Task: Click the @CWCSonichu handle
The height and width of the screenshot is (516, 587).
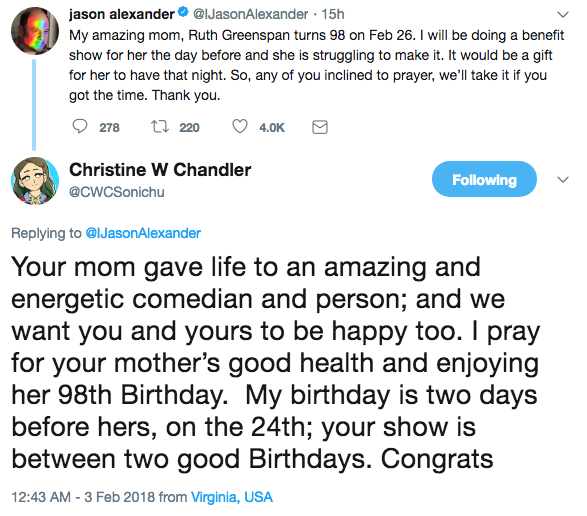Action: click(x=117, y=192)
